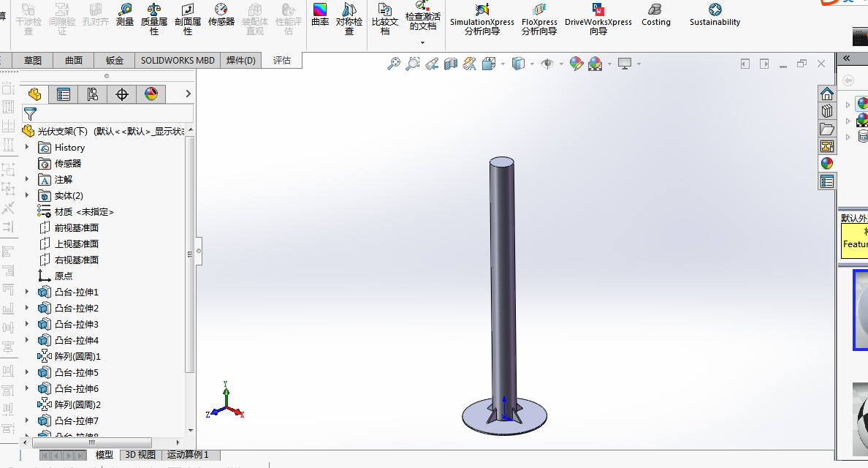Switch to the 焊件(D) weldments tab
Screen dimensions: 868x468
(x=241, y=61)
